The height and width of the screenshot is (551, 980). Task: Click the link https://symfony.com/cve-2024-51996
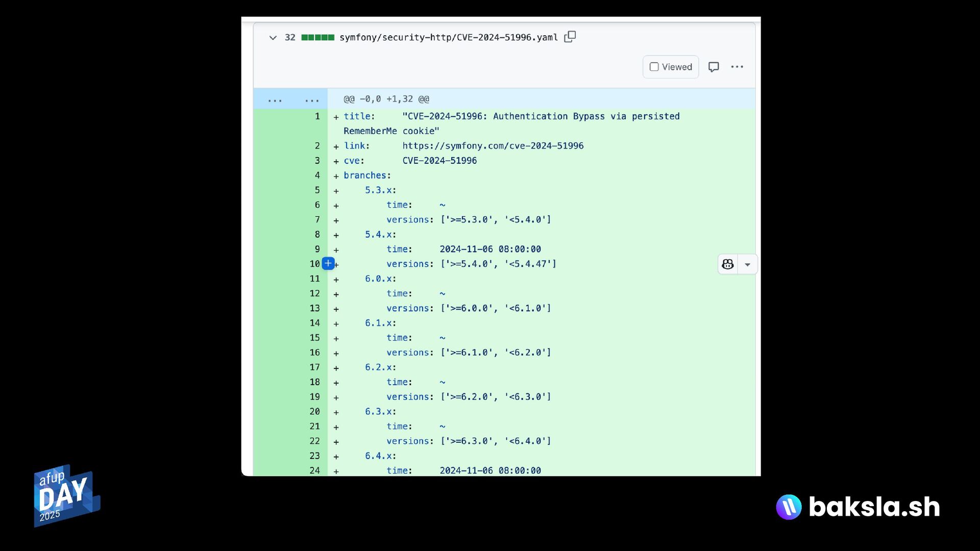pos(493,146)
